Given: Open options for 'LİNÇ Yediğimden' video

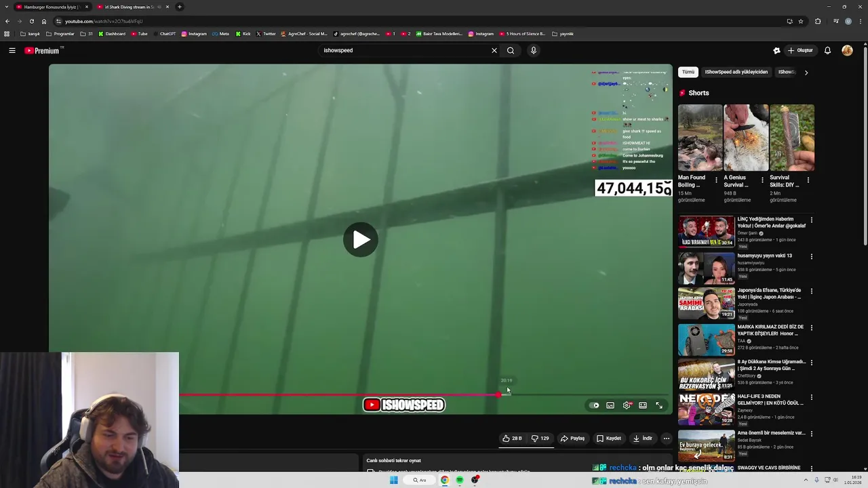Looking at the screenshot, I should tap(812, 220).
